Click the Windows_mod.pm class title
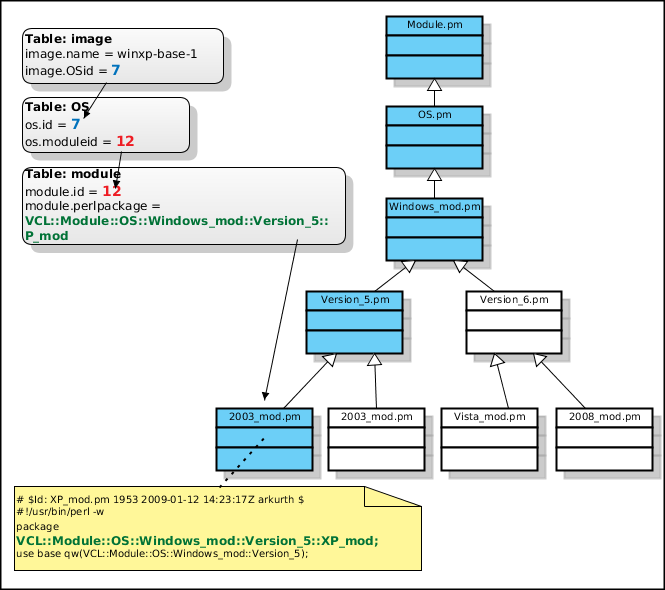The width and height of the screenshot is (665, 590). (434, 207)
